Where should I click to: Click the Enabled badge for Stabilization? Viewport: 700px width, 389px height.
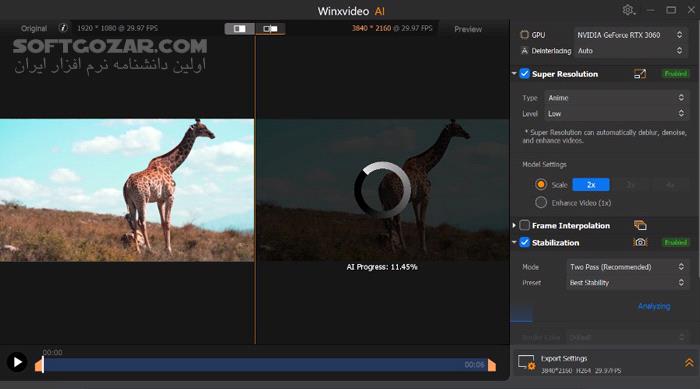pyautogui.click(x=675, y=243)
